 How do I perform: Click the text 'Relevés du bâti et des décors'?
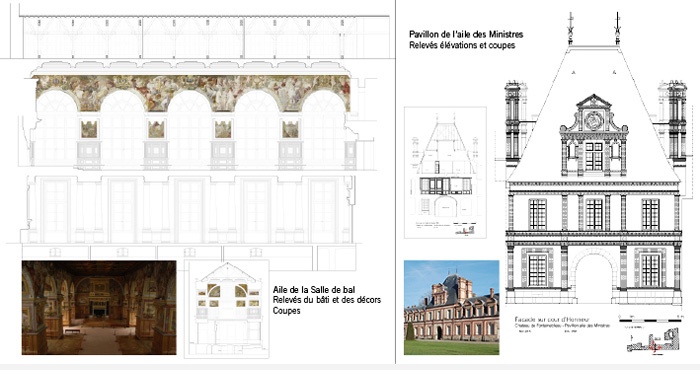pyautogui.click(x=327, y=300)
